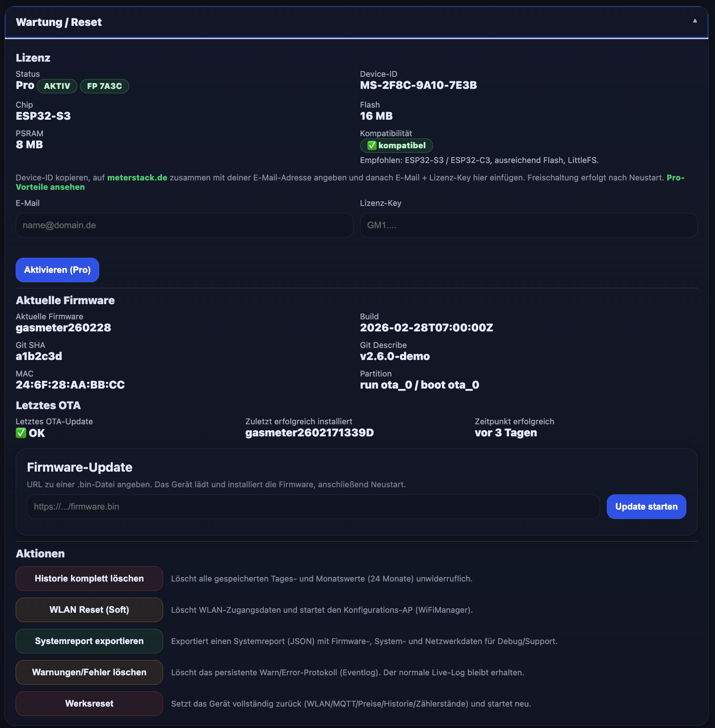Viewport: 715px width, 728px height.
Task: Click the OK checkmark for Letztes OTA-Update
Action: coord(30,432)
